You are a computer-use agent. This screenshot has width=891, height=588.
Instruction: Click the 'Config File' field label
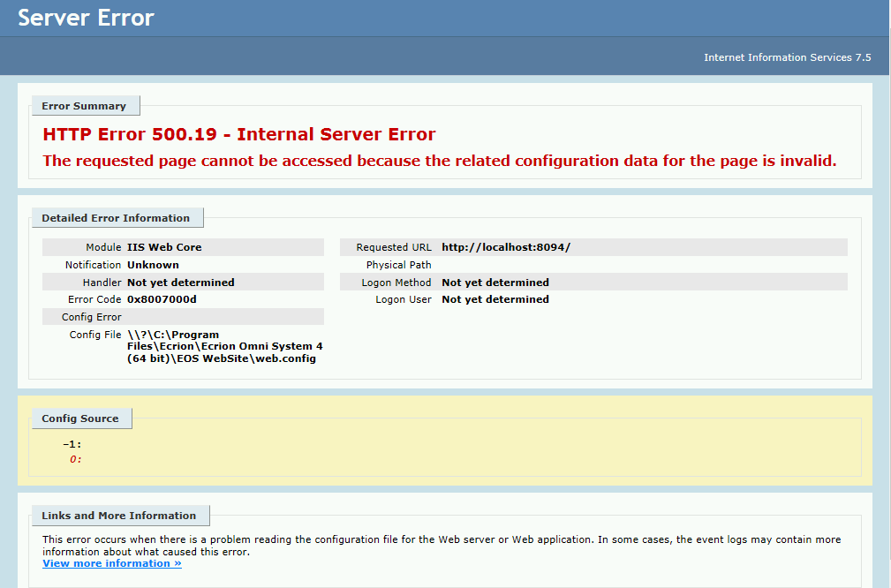pyautogui.click(x=95, y=335)
